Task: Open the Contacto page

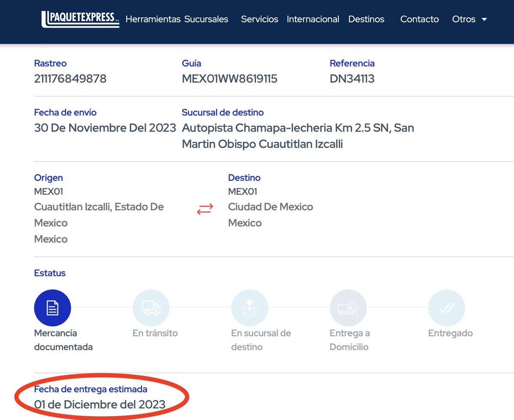Action: tap(419, 19)
